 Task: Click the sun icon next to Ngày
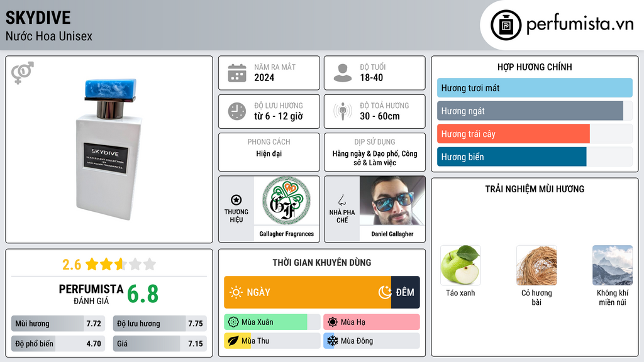[236, 292]
